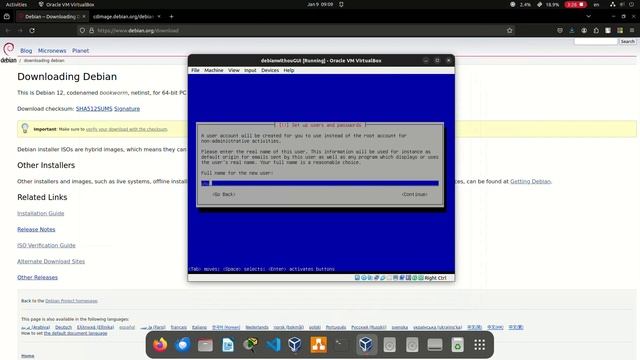Viewport: 640px width, 360px height.
Task: Open the View menu in VirtualBox
Action: (233, 70)
